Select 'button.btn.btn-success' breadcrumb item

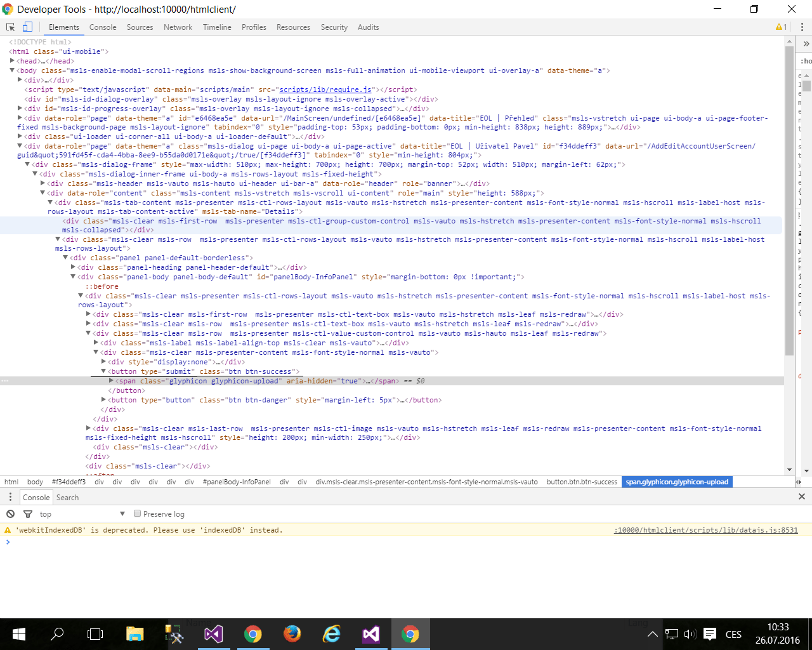[582, 482]
